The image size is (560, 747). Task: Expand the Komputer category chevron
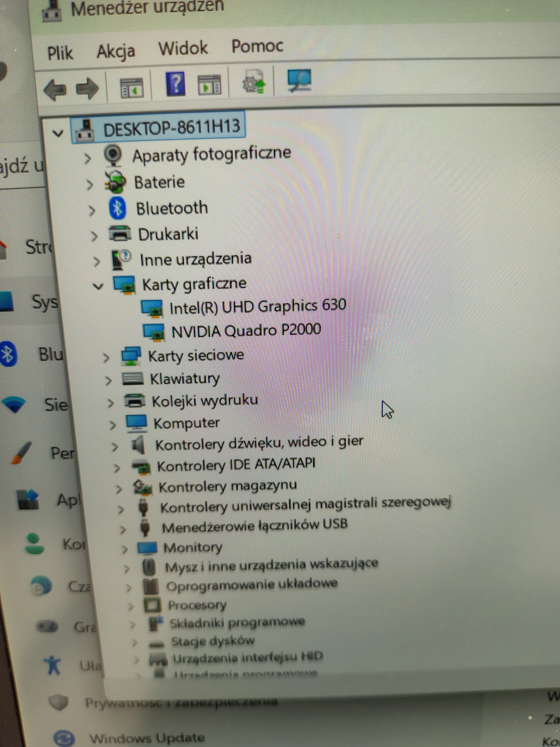click(113, 425)
